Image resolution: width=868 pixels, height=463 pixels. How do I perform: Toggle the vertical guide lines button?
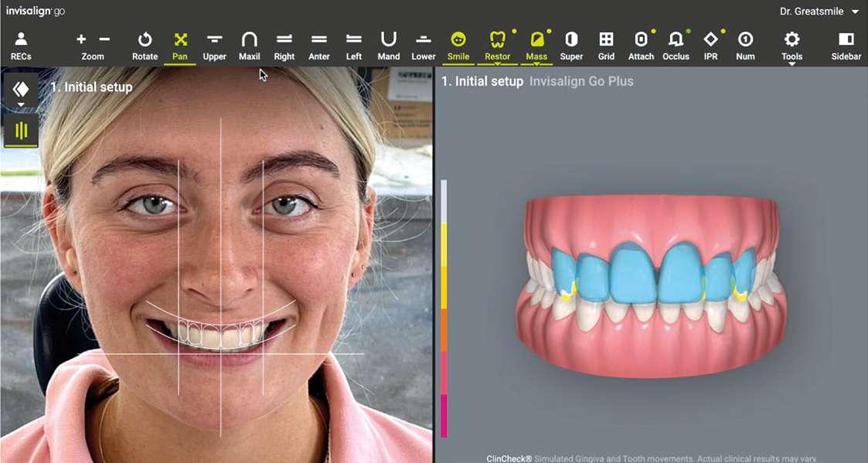pyautogui.click(x=21, y=131)
